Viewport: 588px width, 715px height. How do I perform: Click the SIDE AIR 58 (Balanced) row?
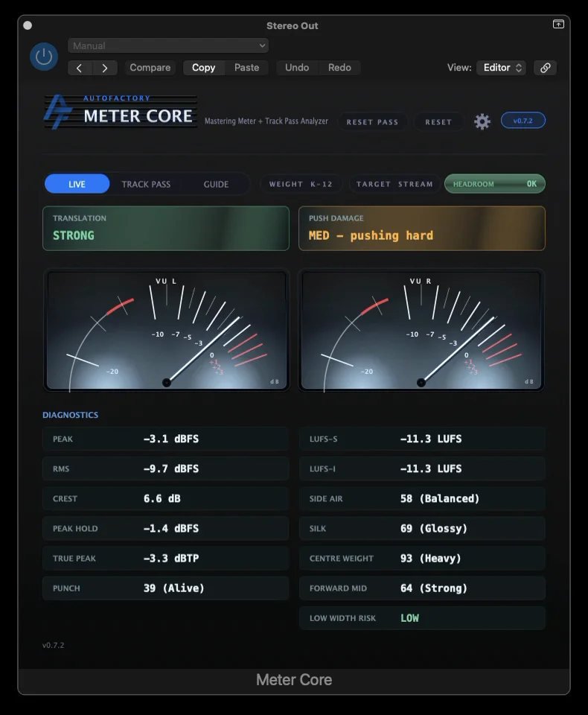point(422,499)
